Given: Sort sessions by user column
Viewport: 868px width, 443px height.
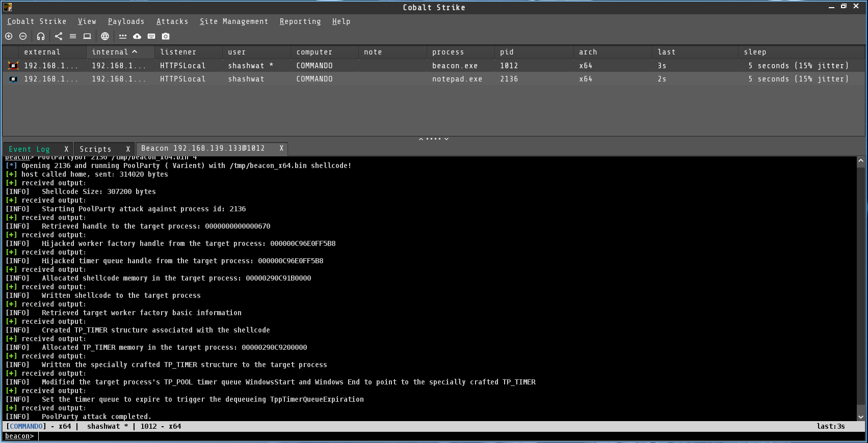Looking at the screenshot, I should (x=256, y=52).
